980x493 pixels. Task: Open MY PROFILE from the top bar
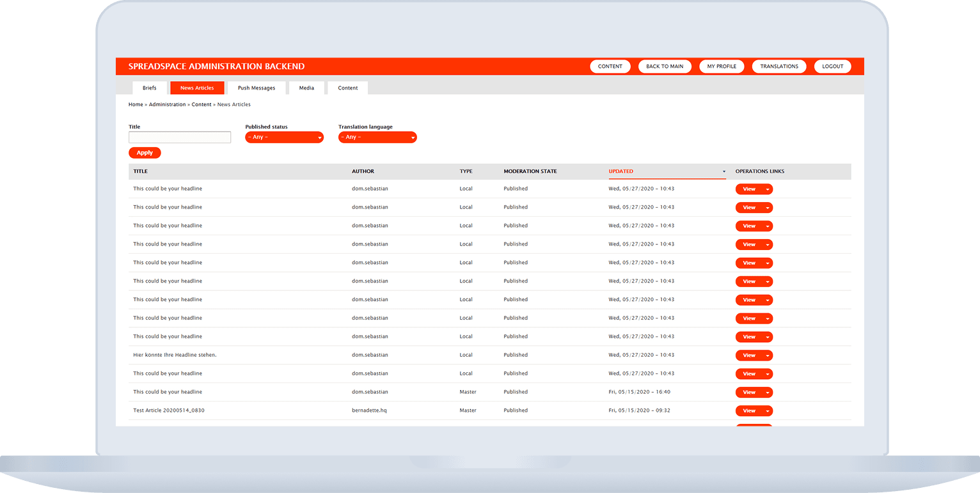pos(722,66)
